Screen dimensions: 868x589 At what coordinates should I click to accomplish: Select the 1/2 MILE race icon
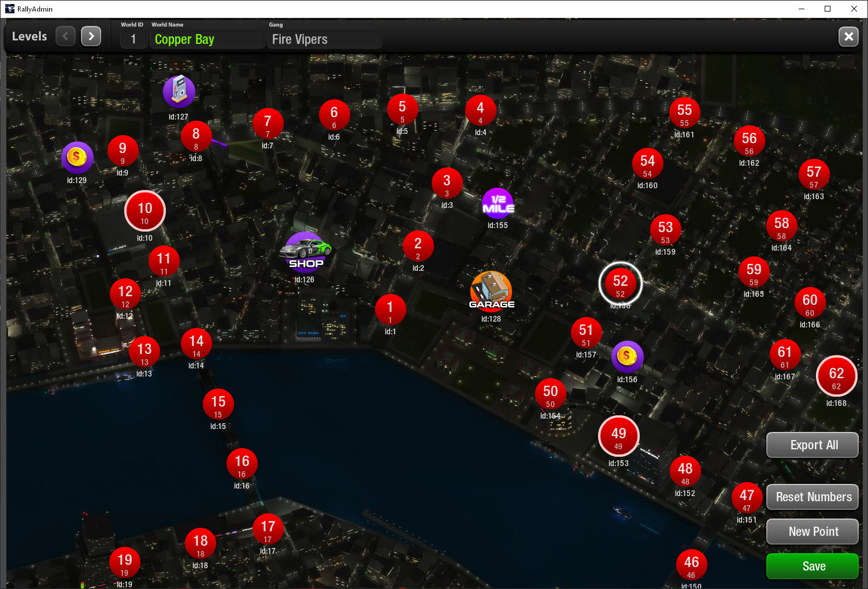click(x=498, y=204)
